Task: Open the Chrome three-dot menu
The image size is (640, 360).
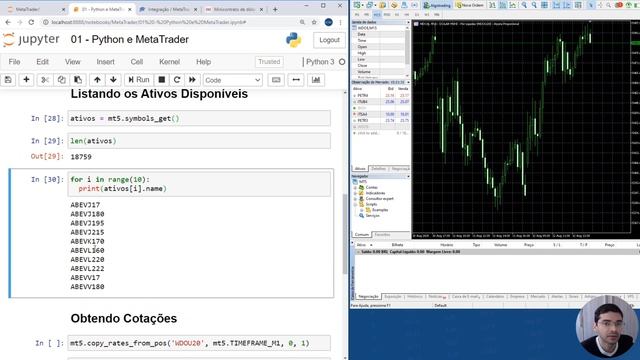Action: (340, 22)
